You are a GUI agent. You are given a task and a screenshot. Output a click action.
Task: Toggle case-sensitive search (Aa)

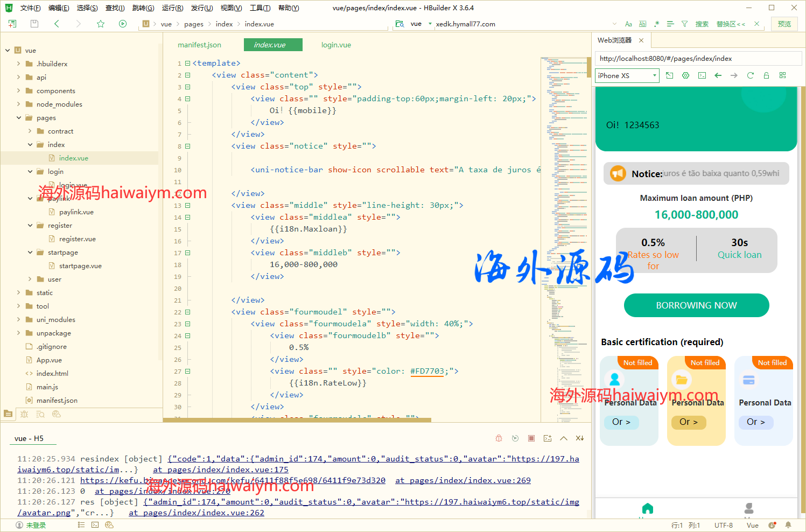628,24
